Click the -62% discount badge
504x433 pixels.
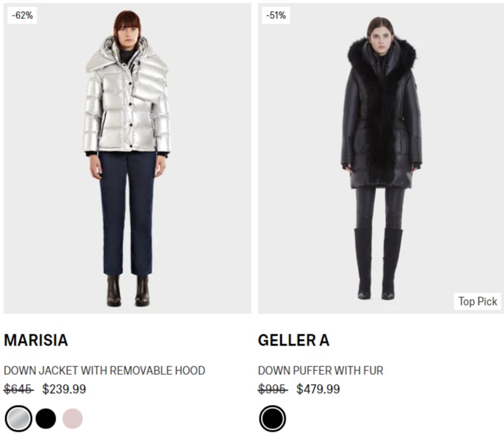coord(22,15)
